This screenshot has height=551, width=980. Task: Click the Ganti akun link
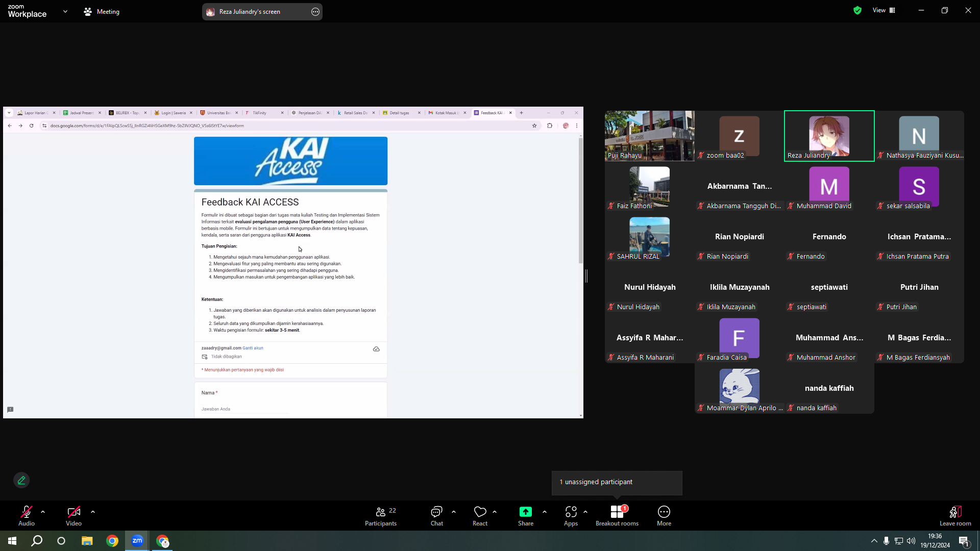click(x=253, y=348)
